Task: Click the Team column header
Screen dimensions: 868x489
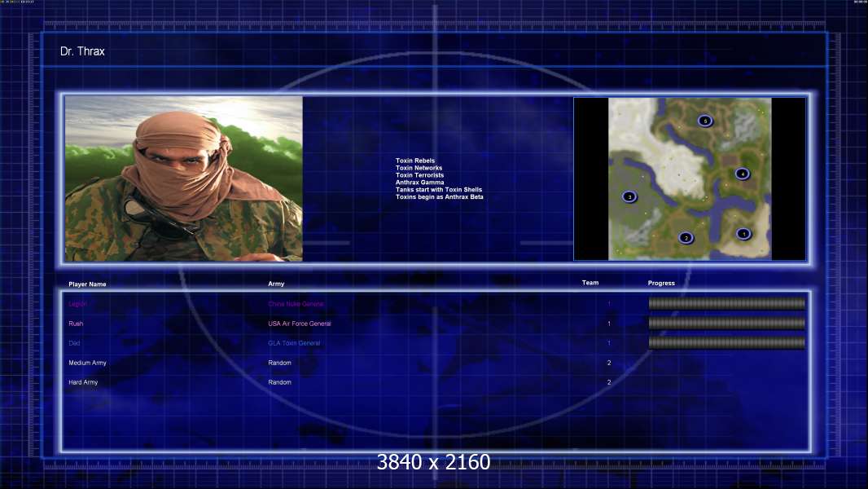Action: coord(590,283)
